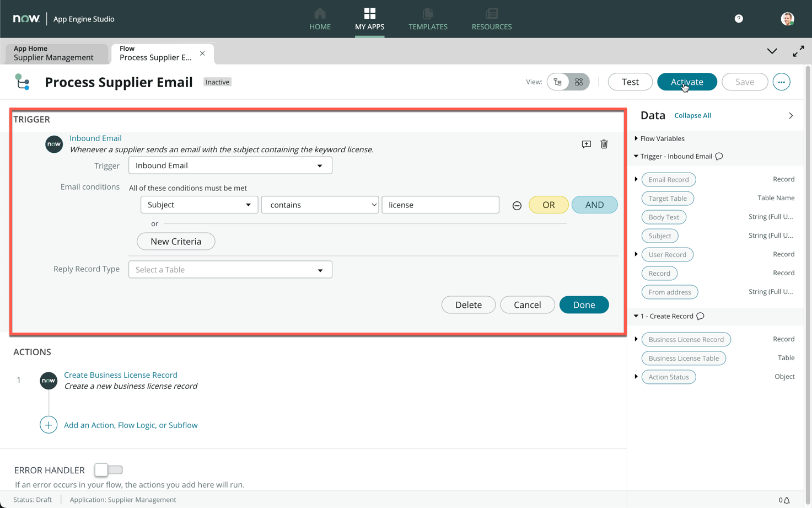Remove the Subject condition with minus icon
The image size is (812, 508).
(517, 205)
